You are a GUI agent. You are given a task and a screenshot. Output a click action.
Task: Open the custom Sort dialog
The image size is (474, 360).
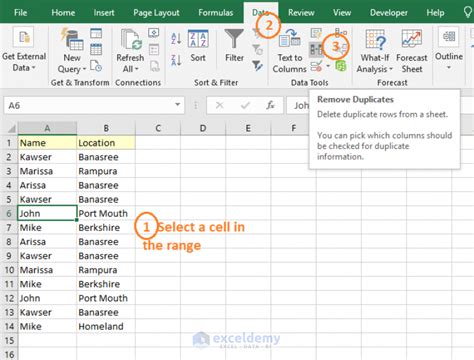coord(198,46)
